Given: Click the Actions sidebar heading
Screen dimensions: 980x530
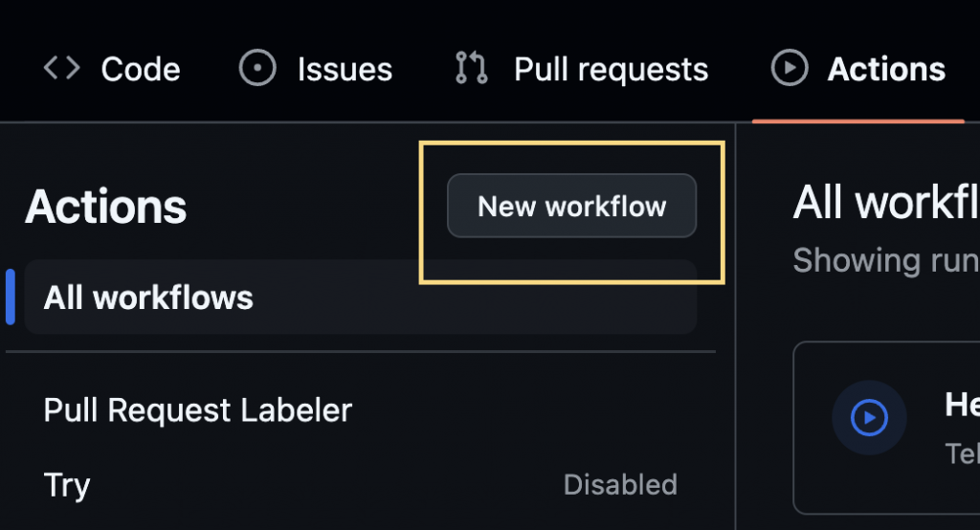Looking at the screenshot, I should click(x=106, y=207).
